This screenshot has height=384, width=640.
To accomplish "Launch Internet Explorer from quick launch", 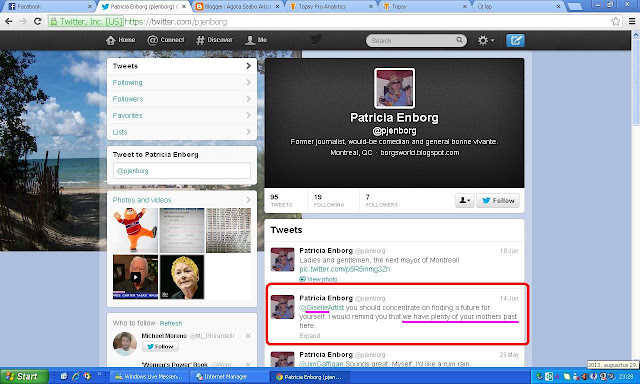I will (x=75, y=376).
